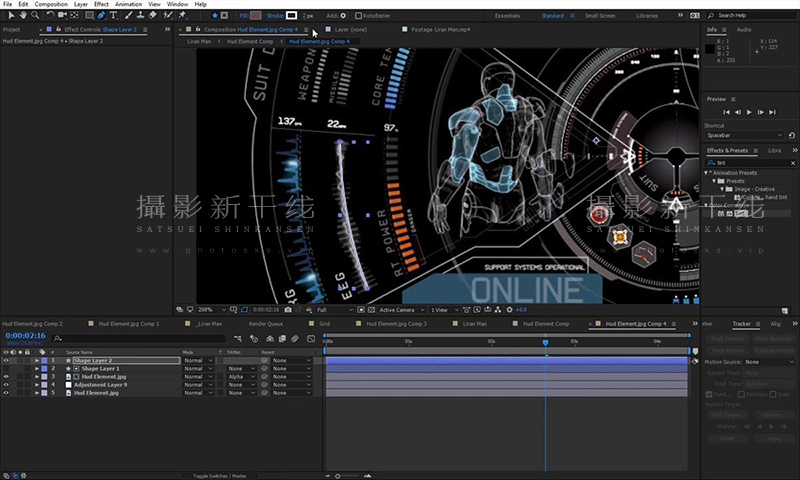The height and width of the screenshot is (480, 800).
Task: Open the 200% magnification dropdown
Action: click(x=212, y=310)
